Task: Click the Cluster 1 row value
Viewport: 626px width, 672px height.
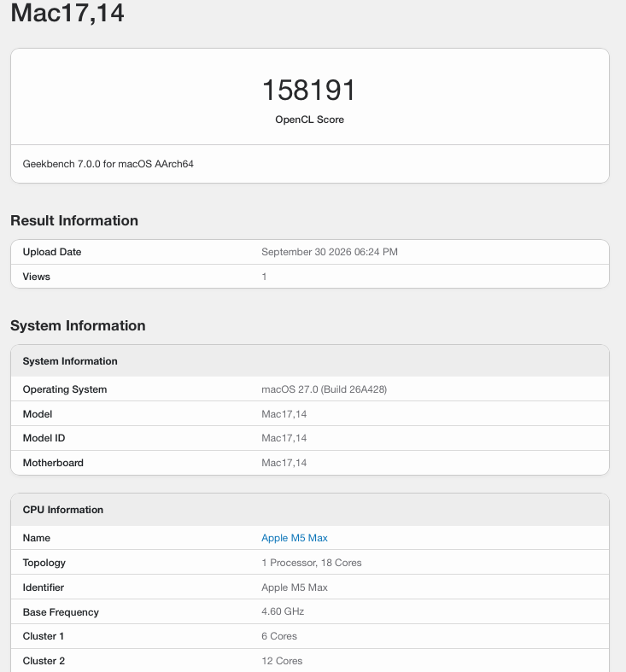Action: [279, 636]
